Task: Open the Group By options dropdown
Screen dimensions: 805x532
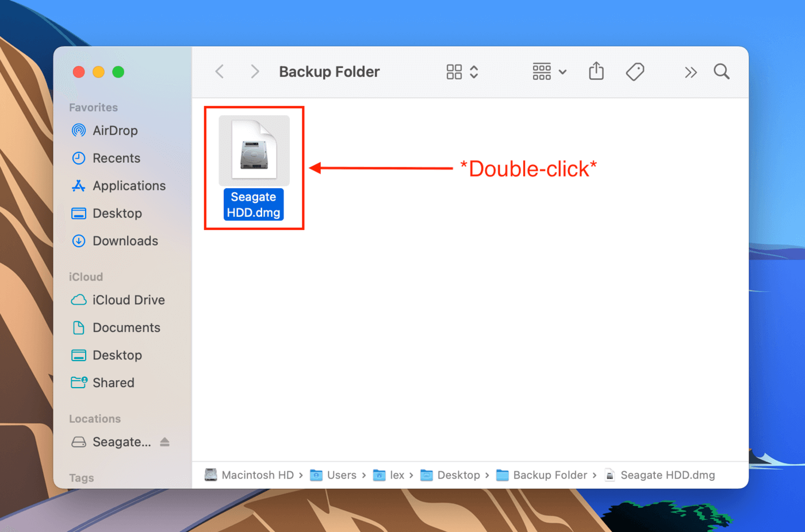Action: click(x=549, y=72)
